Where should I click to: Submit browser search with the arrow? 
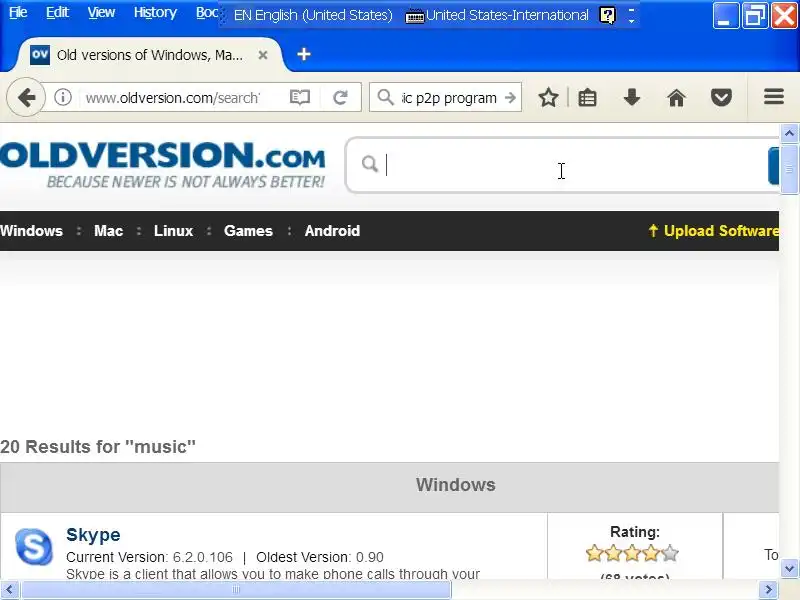pyautogui.click(x=510, y=97)
